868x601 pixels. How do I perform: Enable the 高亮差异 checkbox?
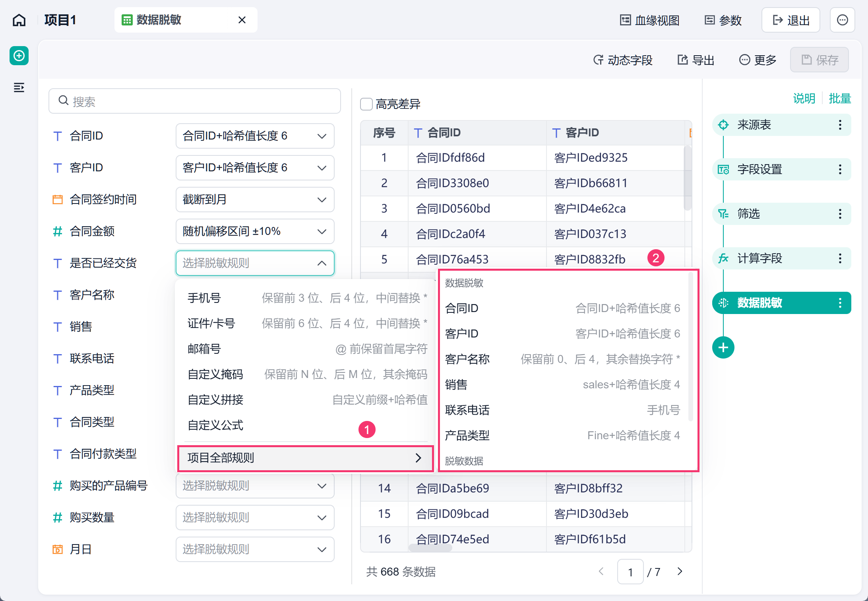366,104
